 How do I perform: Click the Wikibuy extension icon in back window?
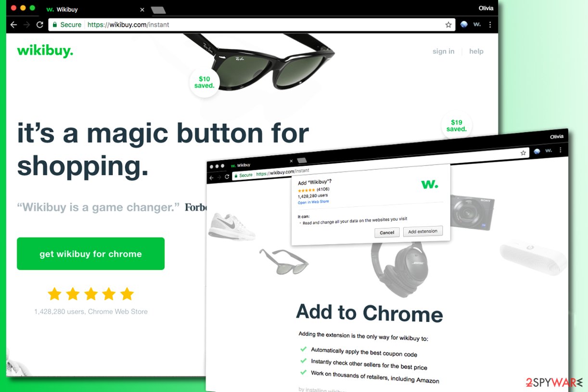[477, 25]
